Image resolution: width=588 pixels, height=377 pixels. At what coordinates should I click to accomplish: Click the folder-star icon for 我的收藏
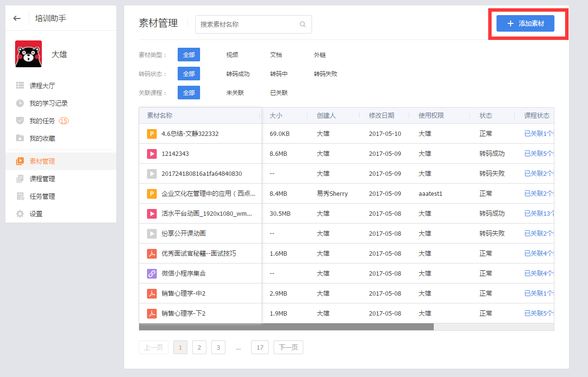click(x=20, y=138)
